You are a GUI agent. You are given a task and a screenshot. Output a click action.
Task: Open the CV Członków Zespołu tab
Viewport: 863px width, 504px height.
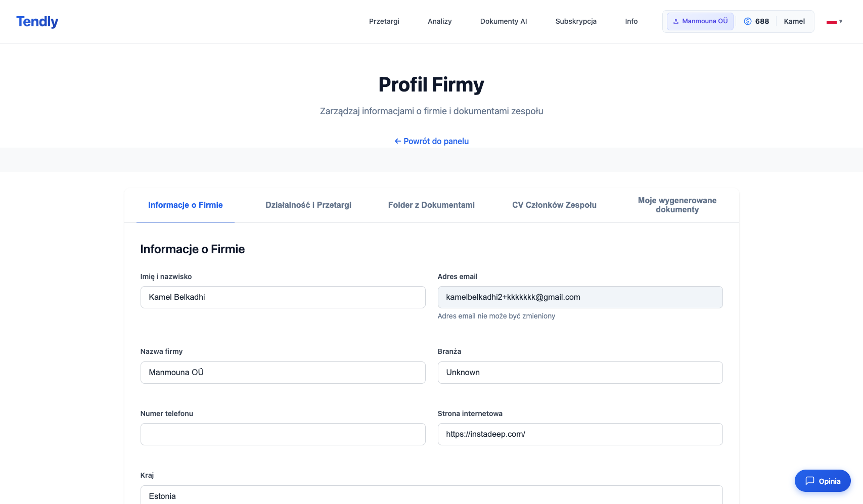point(554,205)
